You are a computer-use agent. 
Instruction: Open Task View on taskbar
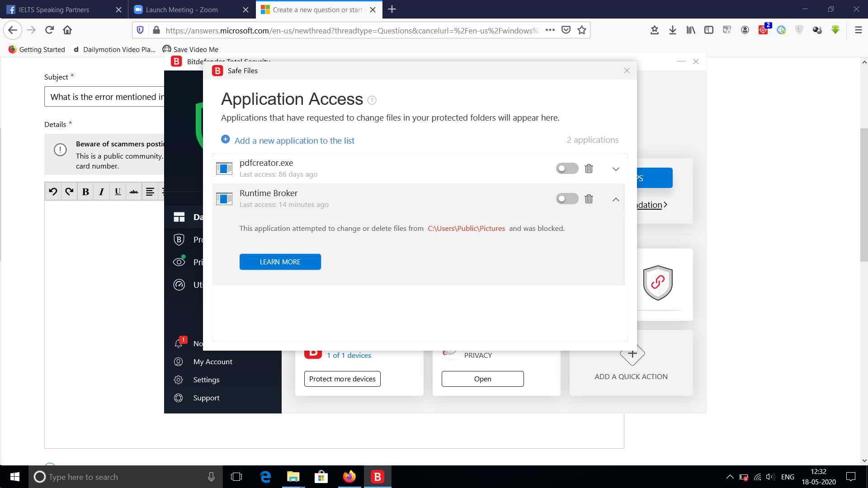click(x=236, y=477)
